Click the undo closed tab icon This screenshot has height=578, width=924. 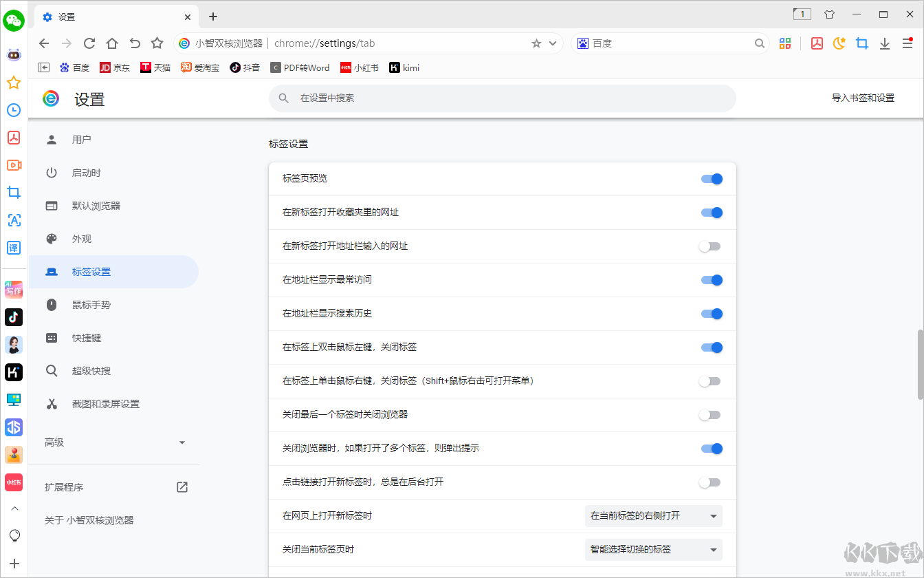coord(135,43)
